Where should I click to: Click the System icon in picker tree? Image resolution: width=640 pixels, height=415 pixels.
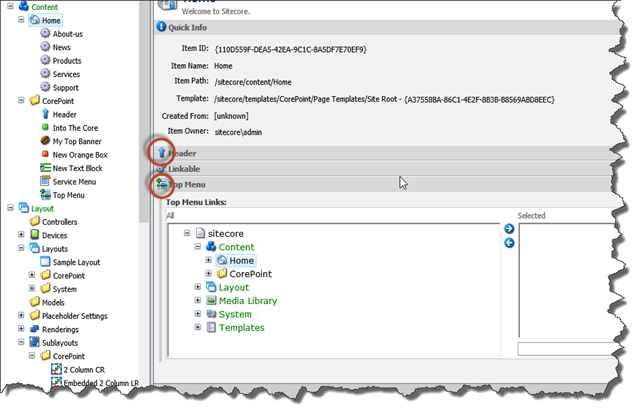(211, 314)
